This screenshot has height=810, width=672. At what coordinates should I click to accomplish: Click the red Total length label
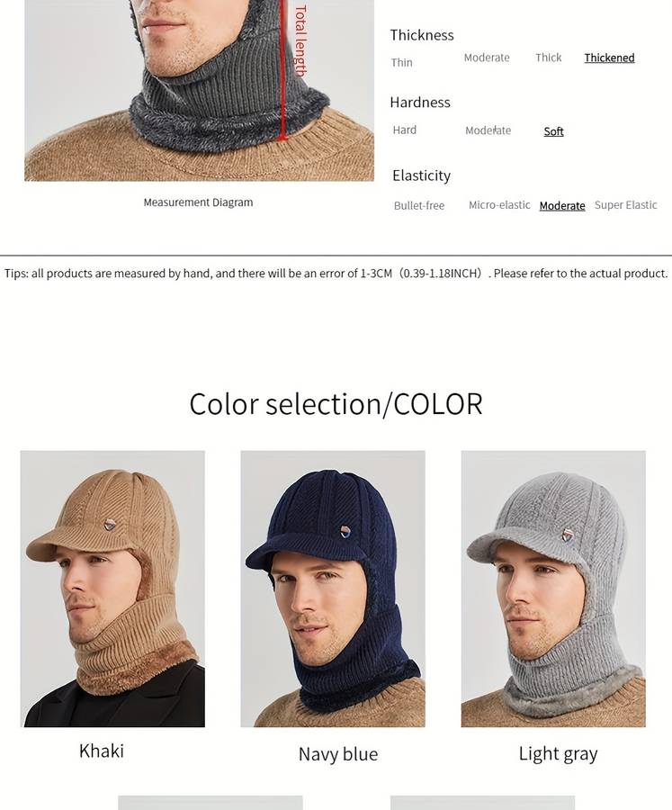click(x=300, y=40)
